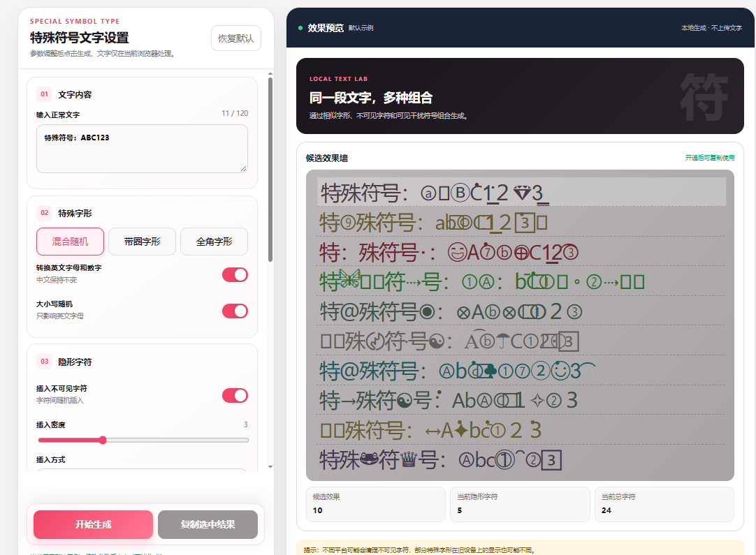The image size is (756, 555).
Task: Click the 插入密度 value 3
Action: [x=245, y=424]
